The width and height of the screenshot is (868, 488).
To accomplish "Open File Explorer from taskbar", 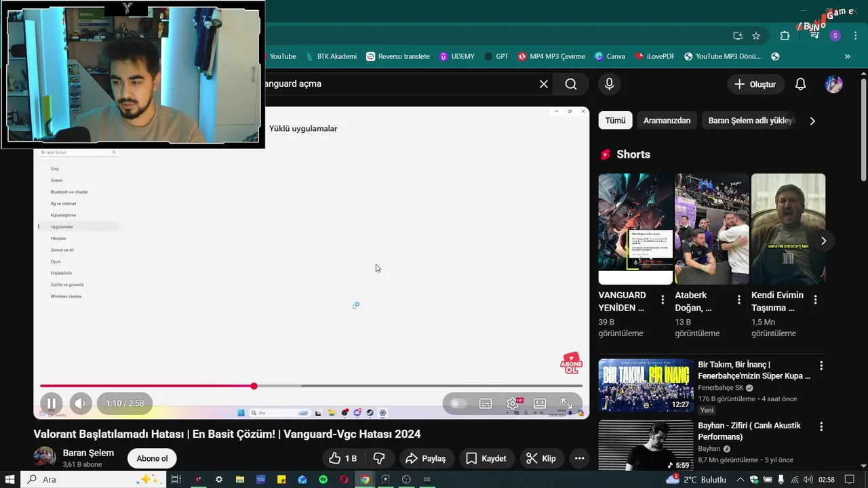I will point(240,479).
